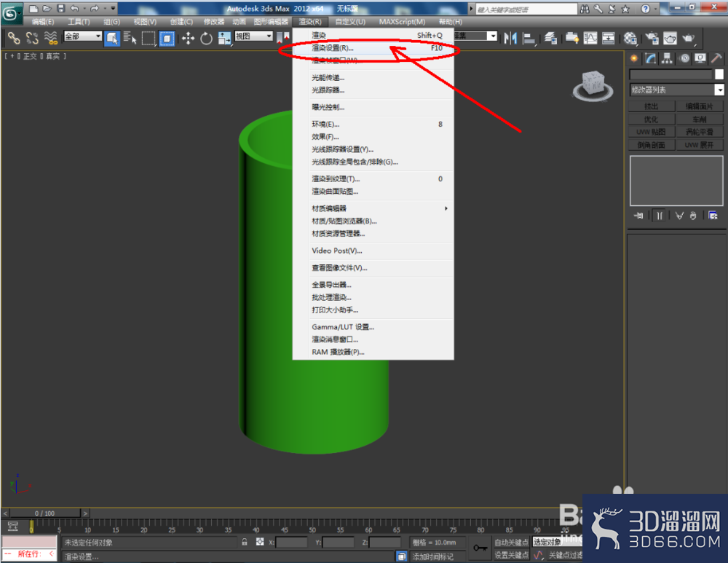Open Video Post(V)... menu entry

pos(373,251)
